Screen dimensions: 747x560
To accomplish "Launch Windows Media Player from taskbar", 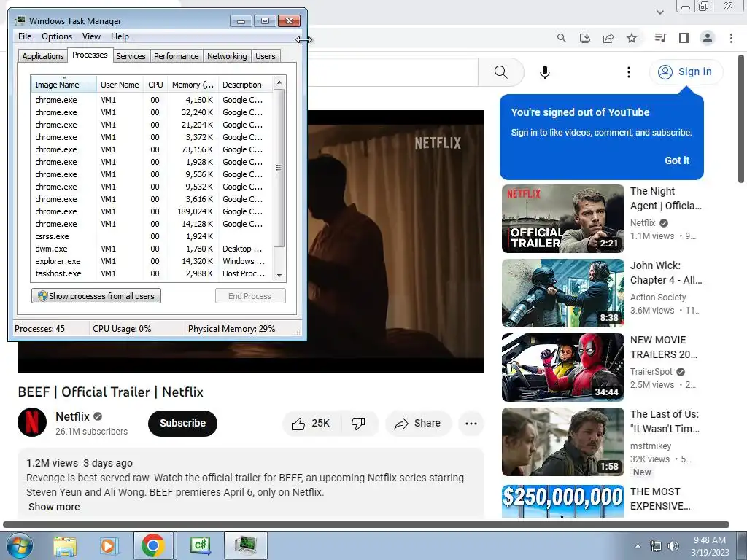I will click(x=109, y=545).
